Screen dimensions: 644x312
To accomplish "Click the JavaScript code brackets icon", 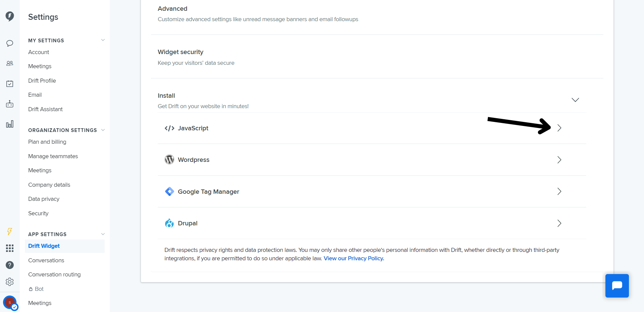I will click(x=169, y=128).
